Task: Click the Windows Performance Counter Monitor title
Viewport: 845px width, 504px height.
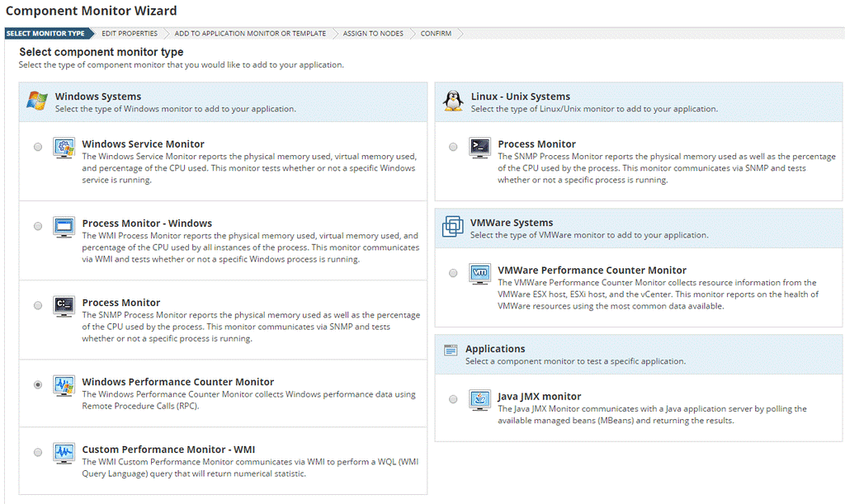Action: (x=178, y=382)
